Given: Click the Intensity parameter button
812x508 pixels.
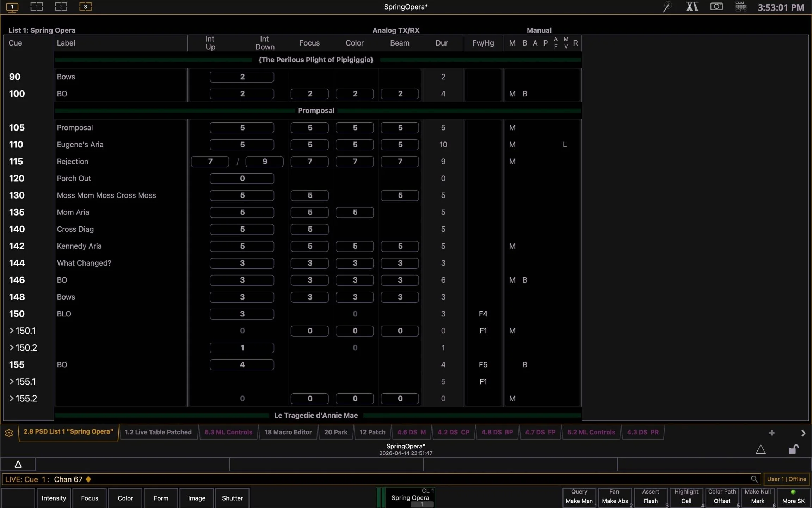Looking at the screenshot, I should coord(54,498).
